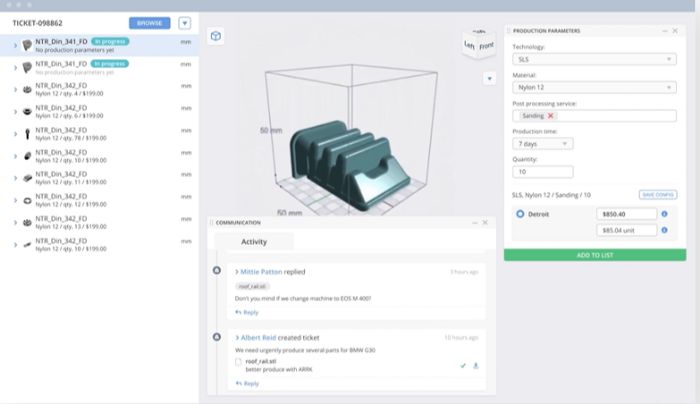Minimize the Production Parameters panel

point(665,31)
